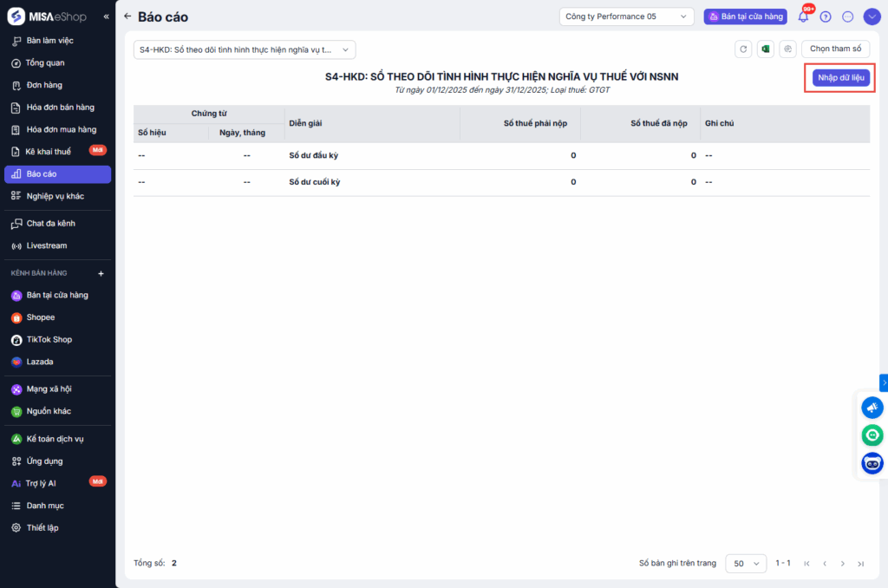Go to next page of records

coord(843,564)
